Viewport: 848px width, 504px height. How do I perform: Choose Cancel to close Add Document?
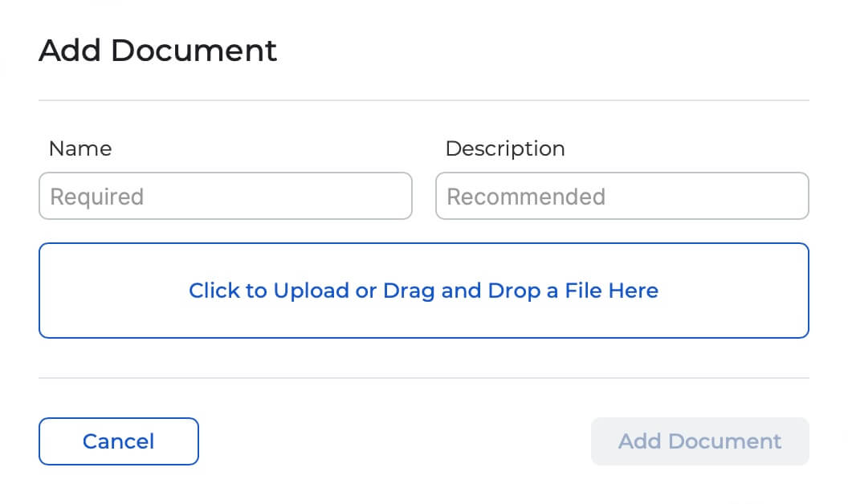pos(118,441)
